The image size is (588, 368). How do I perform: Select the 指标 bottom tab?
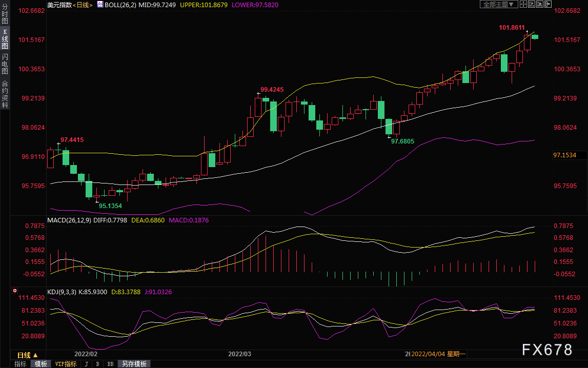tap(21, 364)
